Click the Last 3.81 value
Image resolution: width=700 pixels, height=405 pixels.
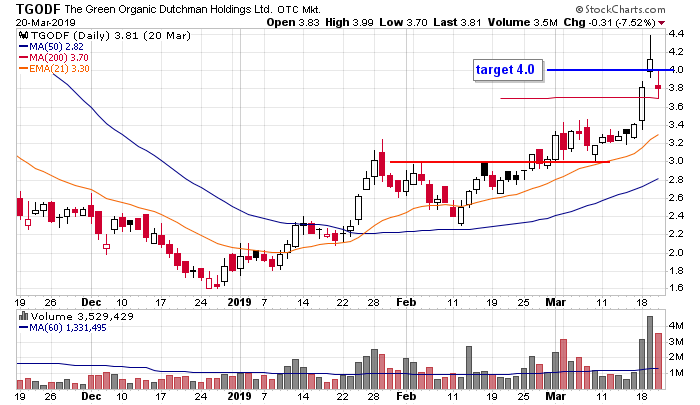(x=457, y=22)
